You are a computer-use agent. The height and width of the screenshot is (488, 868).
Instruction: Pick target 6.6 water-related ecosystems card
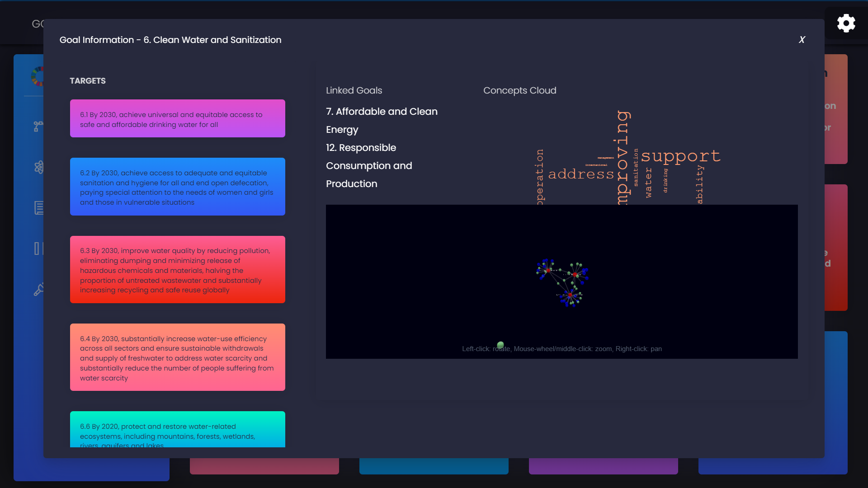[x=177, y=429]
